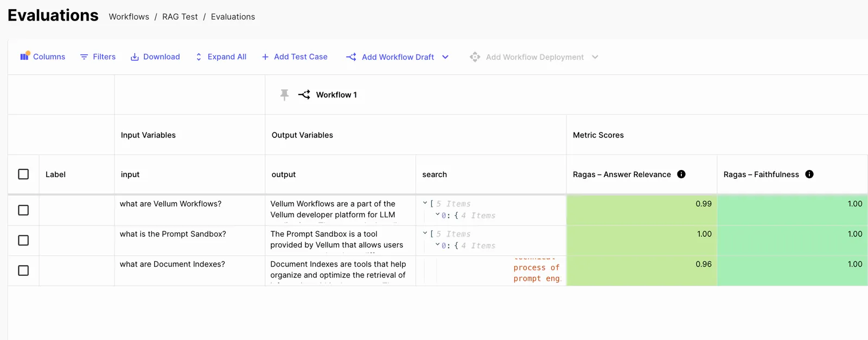Click the Expand All arrows icon
This screenshot has height=340, width=868.
[199, 57]
